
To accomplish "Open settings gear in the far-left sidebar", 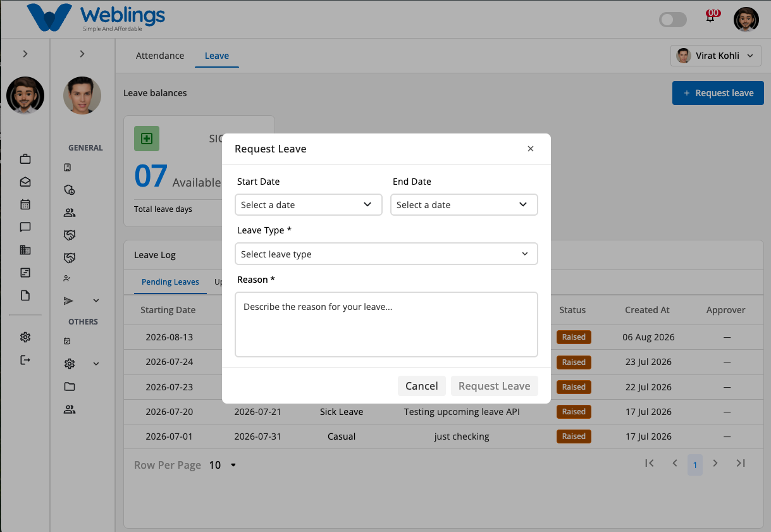I will tap(25, 337).
